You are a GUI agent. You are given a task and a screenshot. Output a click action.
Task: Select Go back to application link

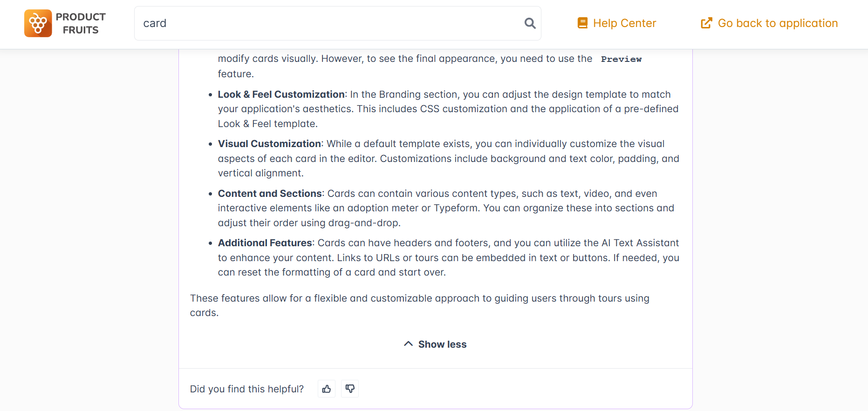click(x=778, y=23)
